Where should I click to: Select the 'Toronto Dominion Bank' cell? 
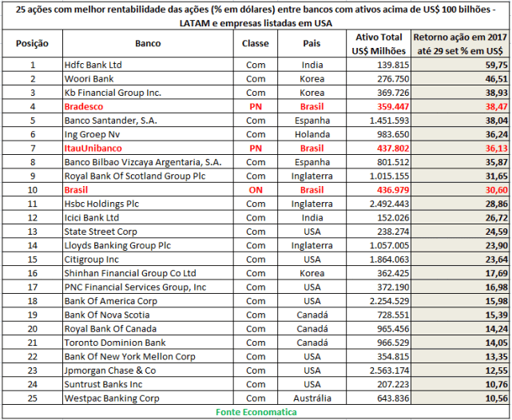[x=148, y=343]
